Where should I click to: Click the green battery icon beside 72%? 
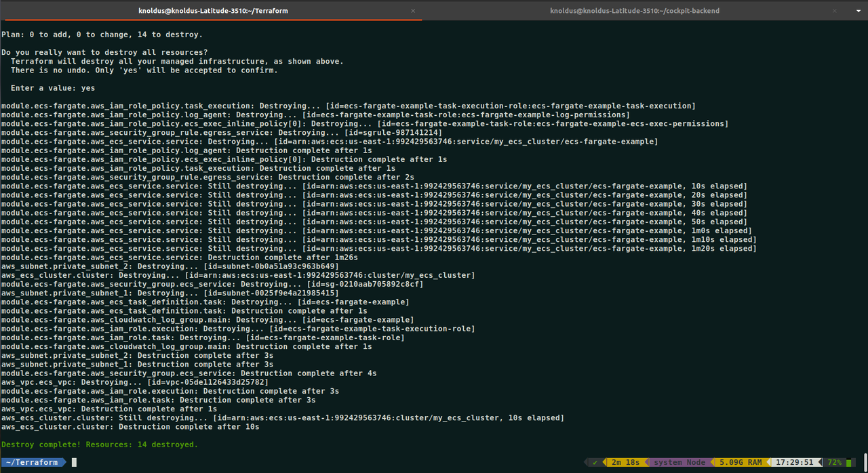coord(849,463)
